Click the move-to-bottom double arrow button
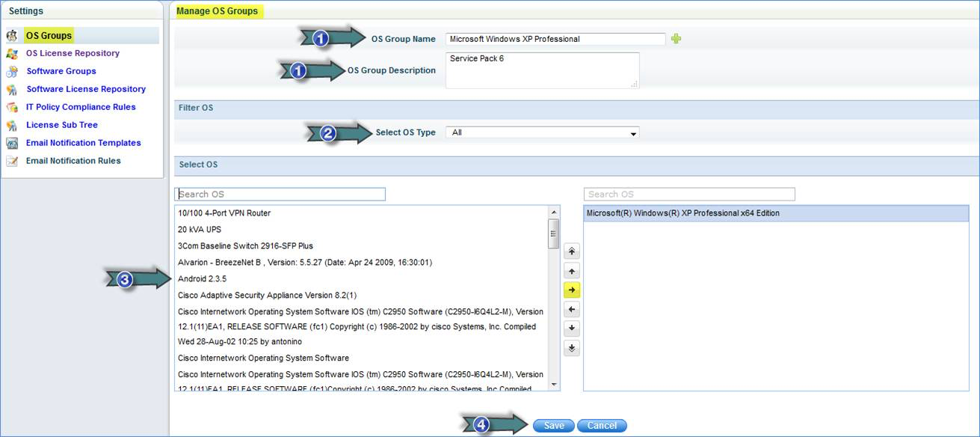 pyautogui.click(x=572, y=348)
